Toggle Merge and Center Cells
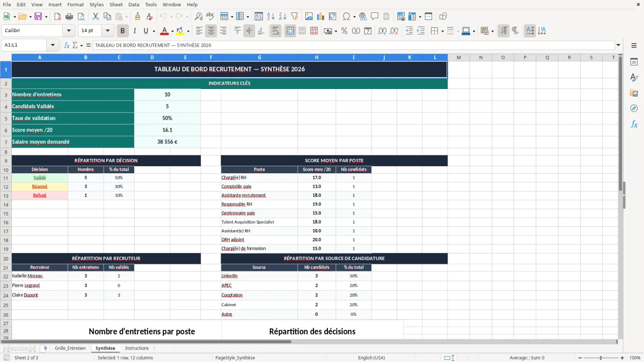Viewport: 644px width, 362px height. (290, 31)
